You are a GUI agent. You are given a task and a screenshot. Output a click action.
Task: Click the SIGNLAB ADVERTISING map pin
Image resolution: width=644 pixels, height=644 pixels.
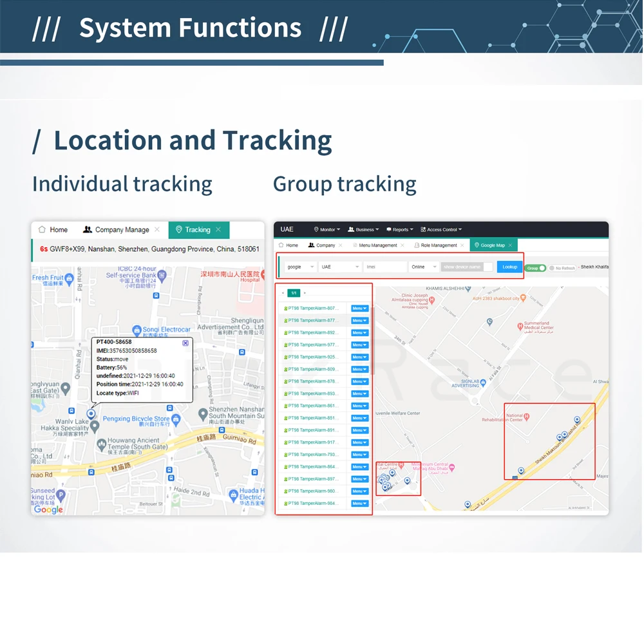pyautogui.click(x=483, y=383)
